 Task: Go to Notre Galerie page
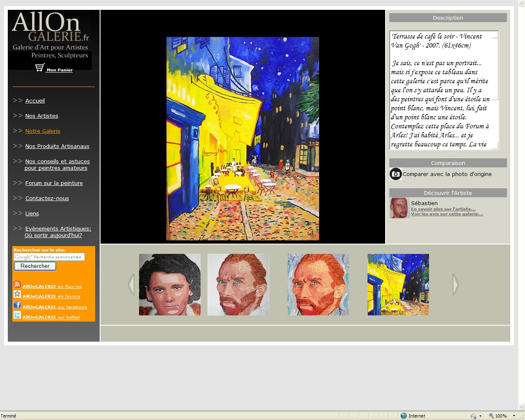pyautogui.click(x=43, y=131)
